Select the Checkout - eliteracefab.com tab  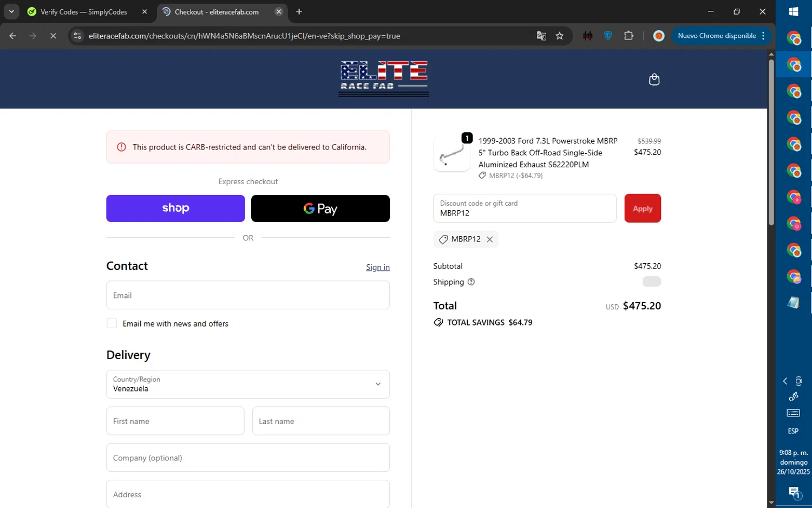click(217, 11)
